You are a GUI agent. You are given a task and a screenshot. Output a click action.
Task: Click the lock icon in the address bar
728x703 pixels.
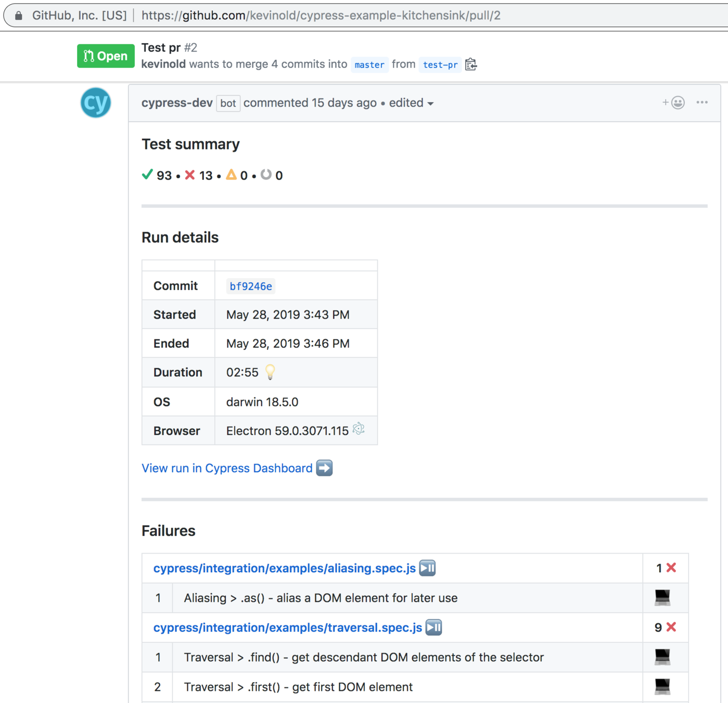pos(19,16)
